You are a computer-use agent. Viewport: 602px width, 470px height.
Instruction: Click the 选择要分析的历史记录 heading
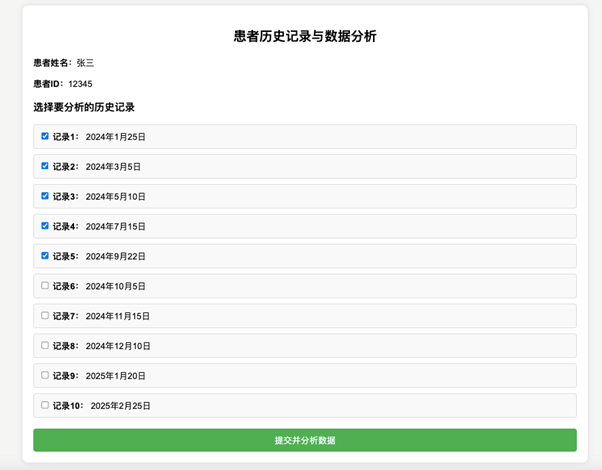click(84, 107)
